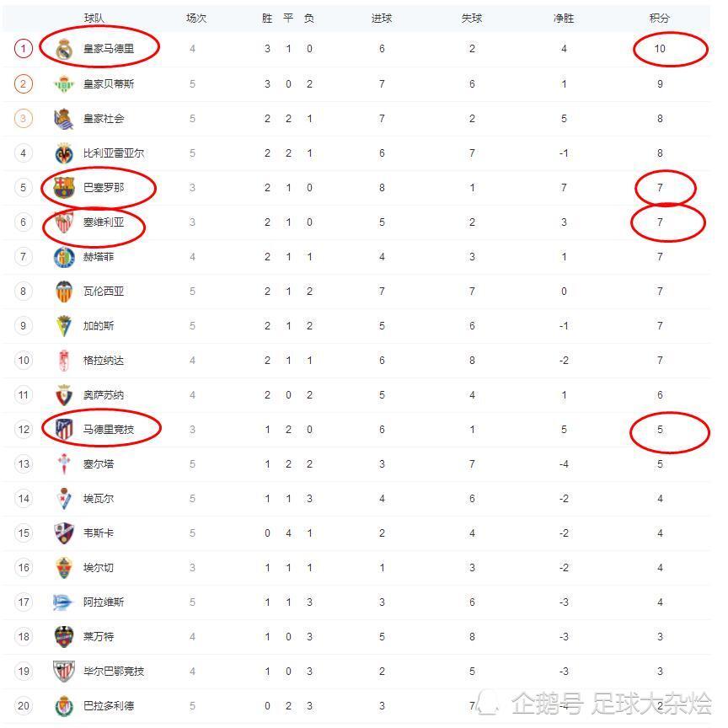Click the Villarreal yellow crest
This screenshot has width=728, height=728.
pos(64,153)
